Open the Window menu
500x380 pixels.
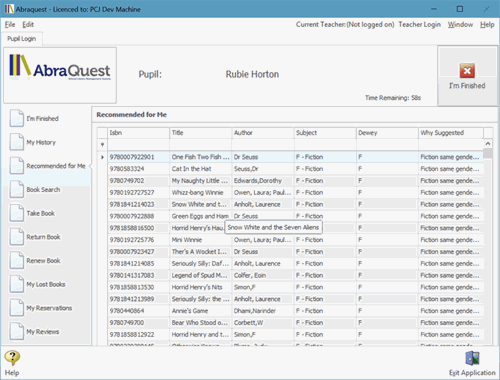(x=460, y=24)
